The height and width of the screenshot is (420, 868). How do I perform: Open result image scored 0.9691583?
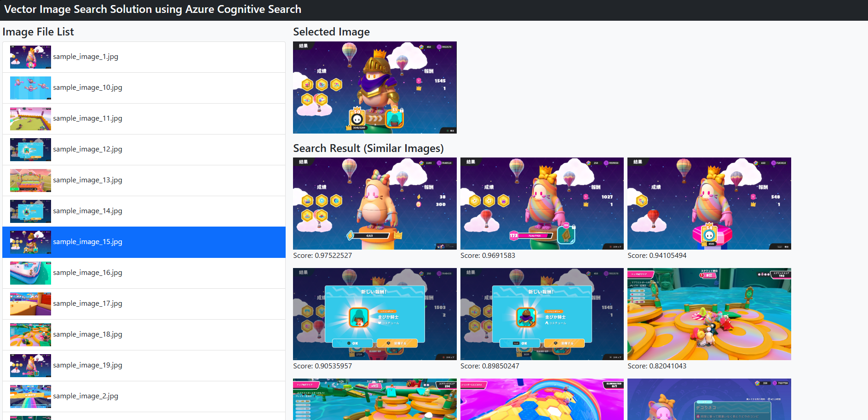542,204
